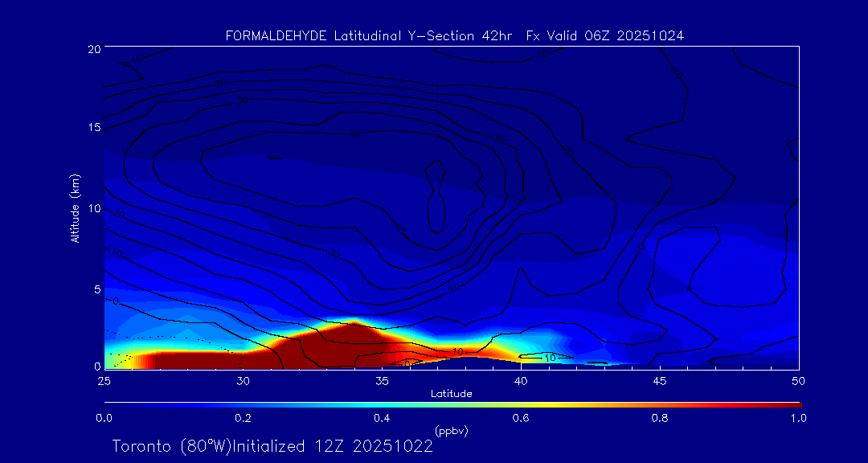Click latitude tick label 35 on x-axis

pyautogui.click(x=382, y=380)
